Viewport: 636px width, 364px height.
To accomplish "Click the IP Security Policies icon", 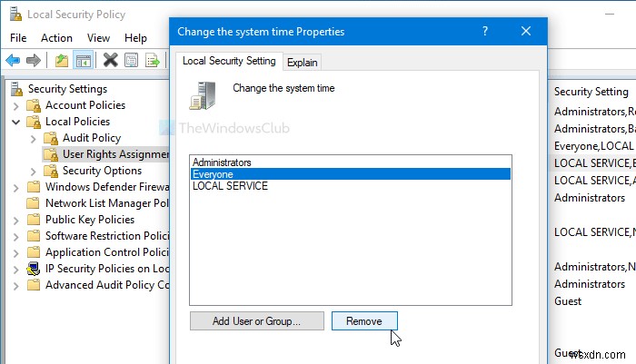I will pyautogui.click(x=34, y=269).
